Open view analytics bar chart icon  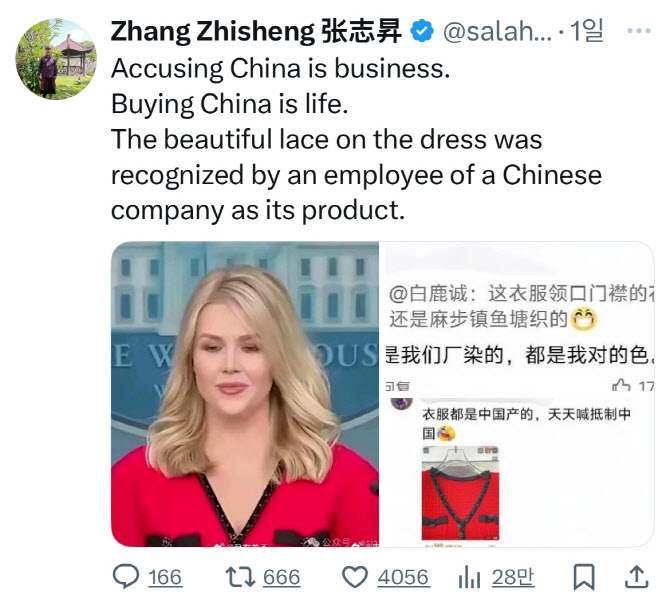pos(469,577)
